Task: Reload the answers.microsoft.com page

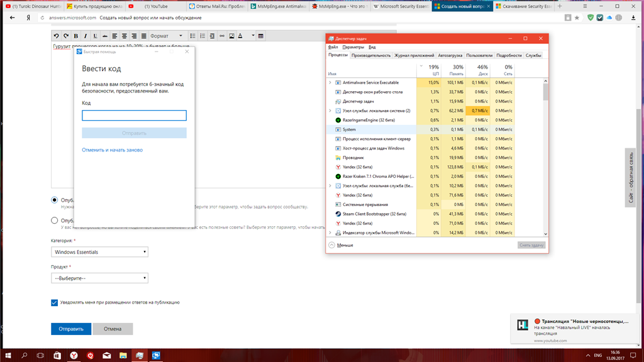Action: (x=42, y=18)
